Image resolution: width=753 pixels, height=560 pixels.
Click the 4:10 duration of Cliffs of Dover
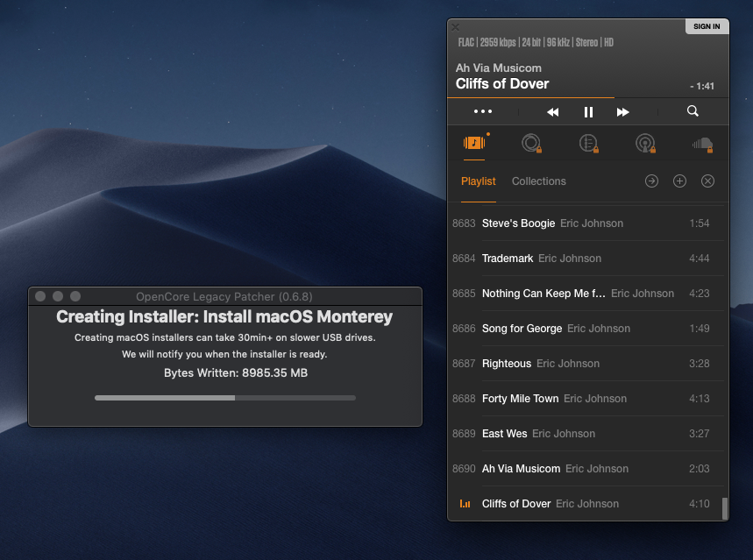coord(700,504)
